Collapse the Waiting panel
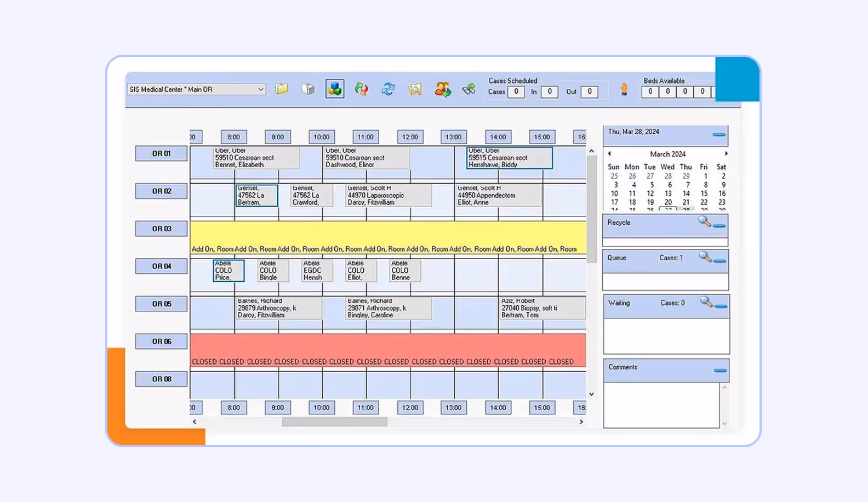This screenshot has height=502, width=868. [721, 306]
